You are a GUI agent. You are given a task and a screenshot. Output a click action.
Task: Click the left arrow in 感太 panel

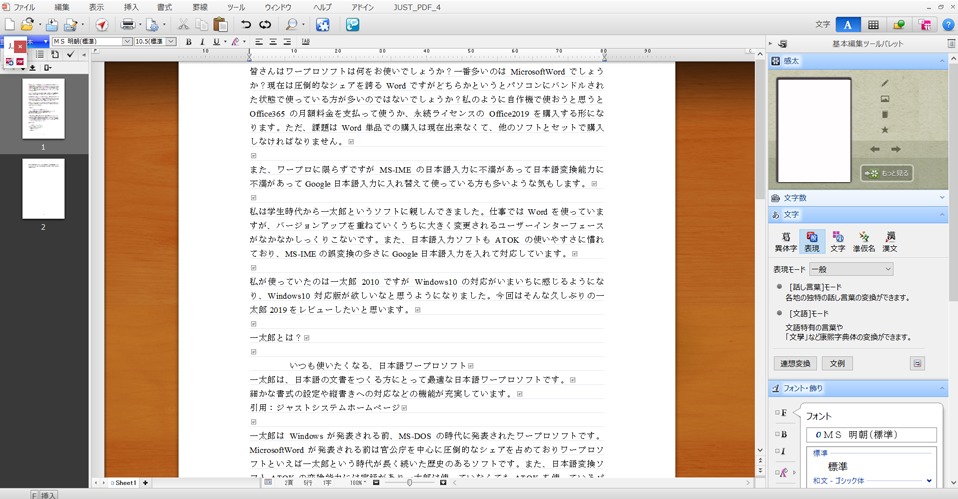click(875, 149)
